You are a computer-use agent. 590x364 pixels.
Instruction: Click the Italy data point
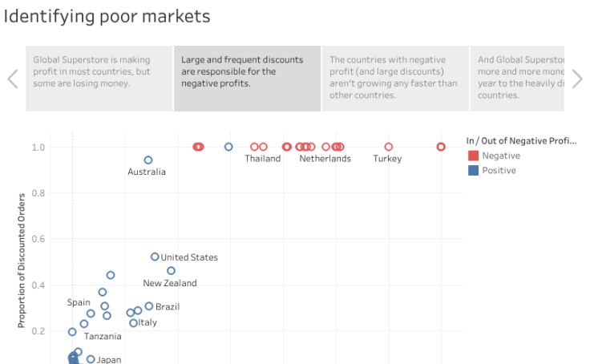[133, 323]
